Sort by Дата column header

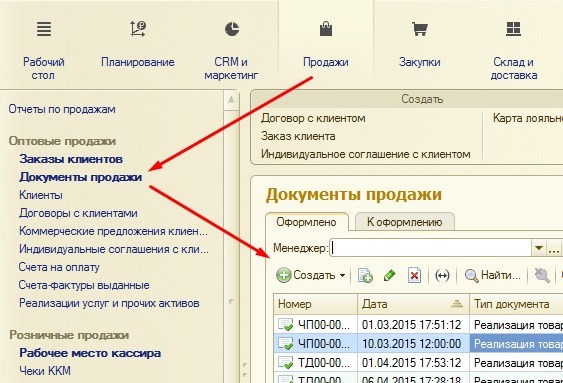(413, 304)
